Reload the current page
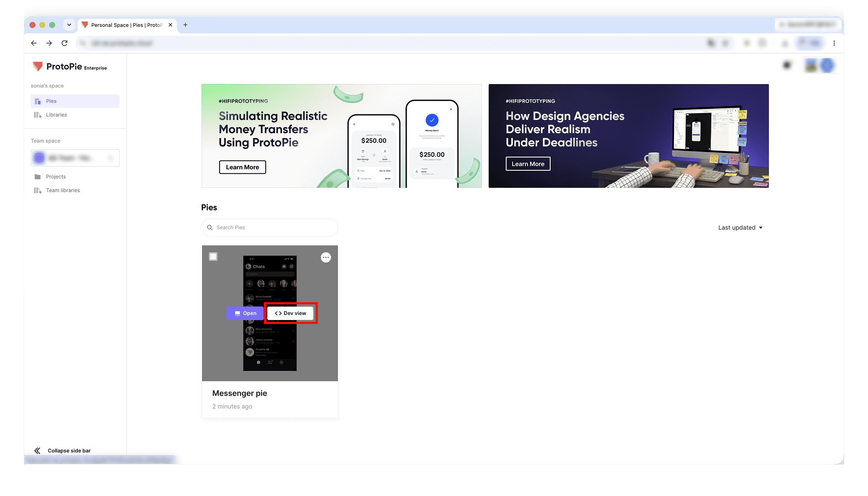This screenshot has height=496, width=868. pyautogui.click(x=65, y=43)
